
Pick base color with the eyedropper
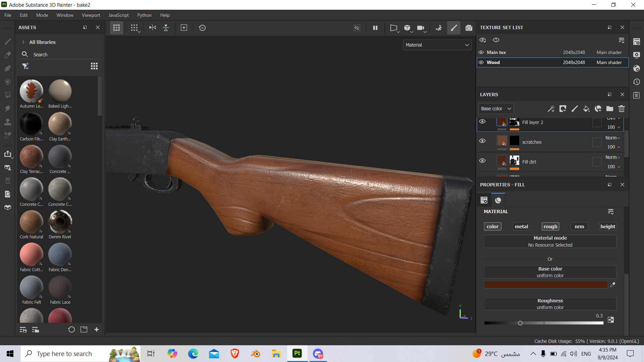tap(612, 285)
